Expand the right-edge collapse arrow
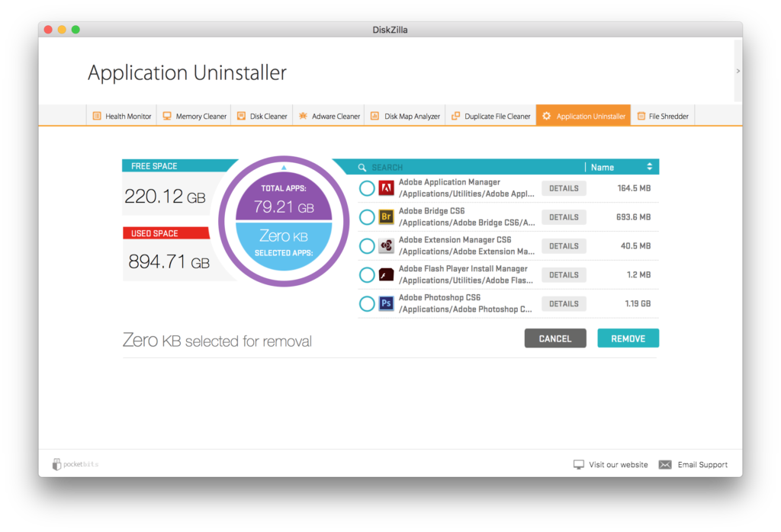781x532 pixels. pyautogui.click(x=738, y=71)
